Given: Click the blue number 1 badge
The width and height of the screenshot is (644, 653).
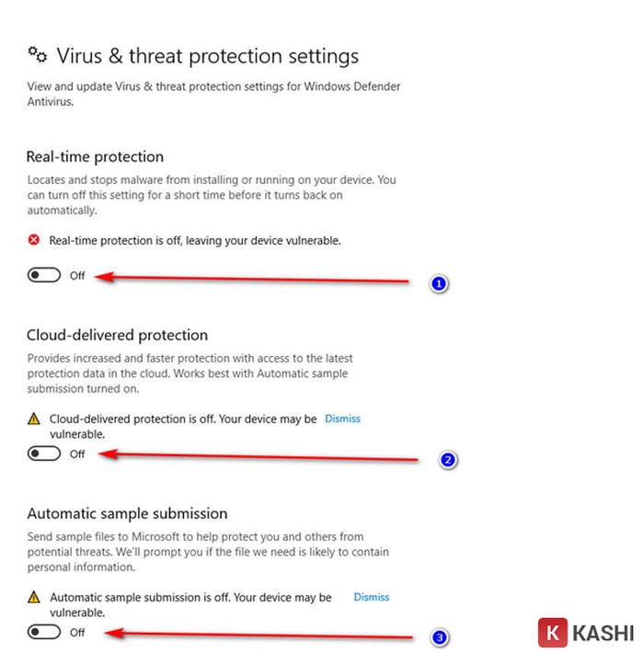Looking at the screenshot, I should 439,284.
